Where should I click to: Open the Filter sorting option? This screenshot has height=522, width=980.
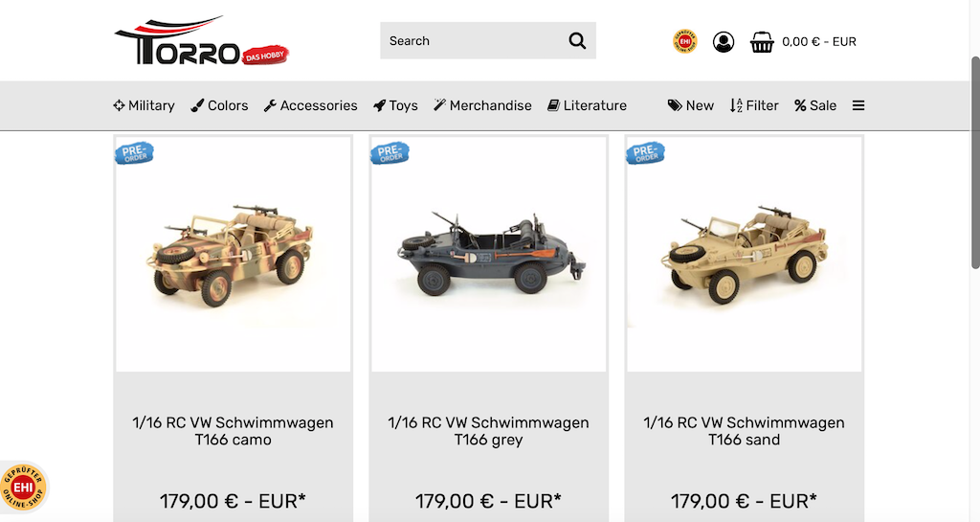tap(754, 105)
